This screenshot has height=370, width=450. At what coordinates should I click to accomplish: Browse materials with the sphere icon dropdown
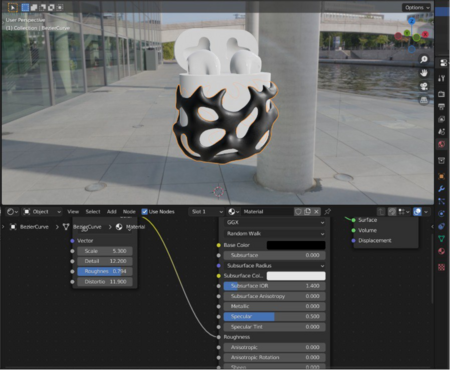tap(233, 212)
